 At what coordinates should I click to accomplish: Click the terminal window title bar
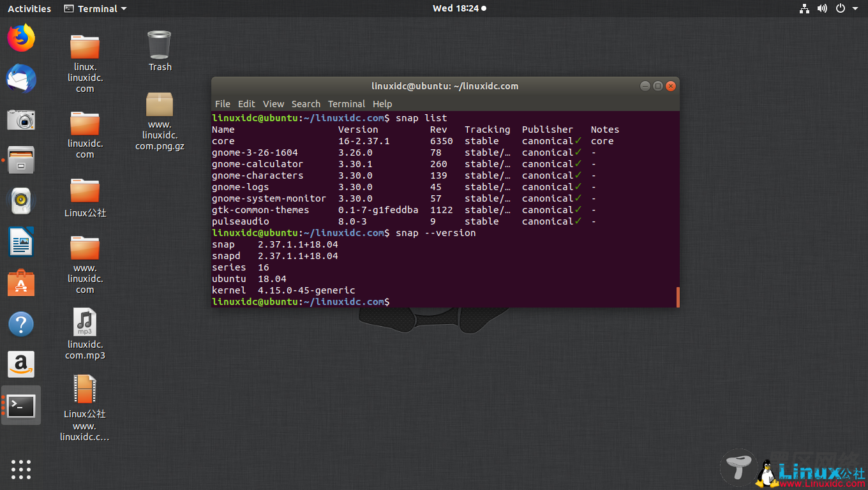point(445,85)
